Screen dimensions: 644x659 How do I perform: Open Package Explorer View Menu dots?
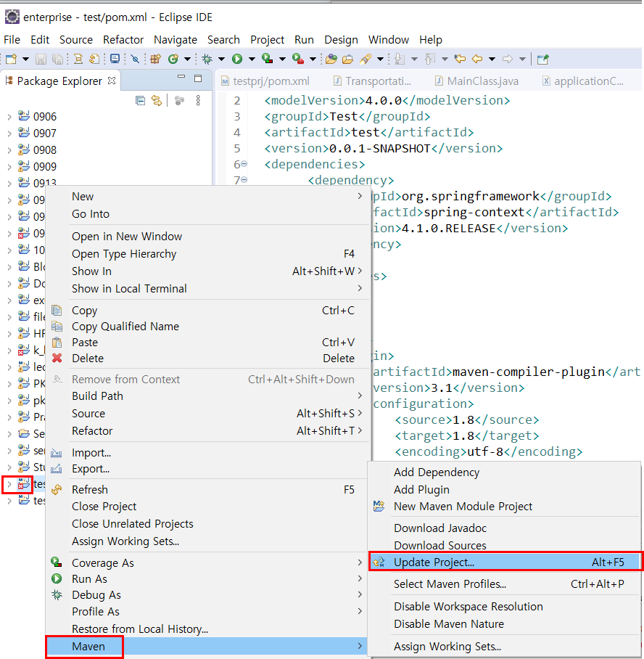[x=198, y=100]
